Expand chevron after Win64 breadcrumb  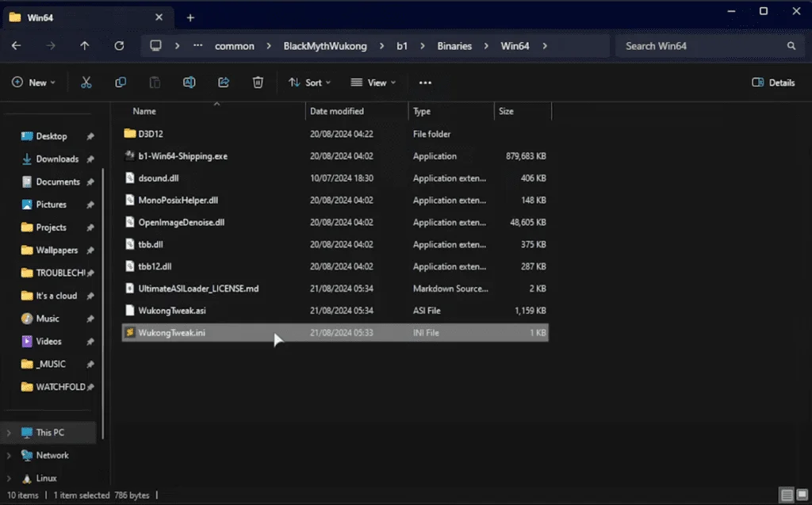pyautogui.click(x=545, y=45)
